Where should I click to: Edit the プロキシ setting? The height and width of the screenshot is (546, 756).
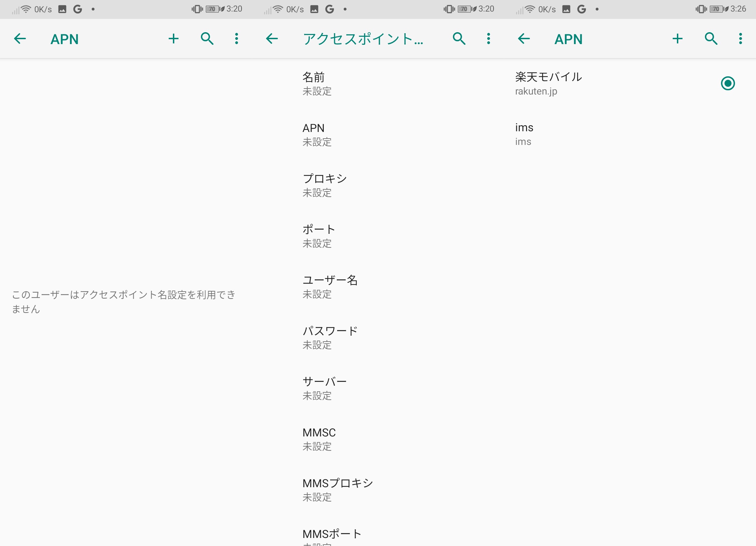pos(378,185)
